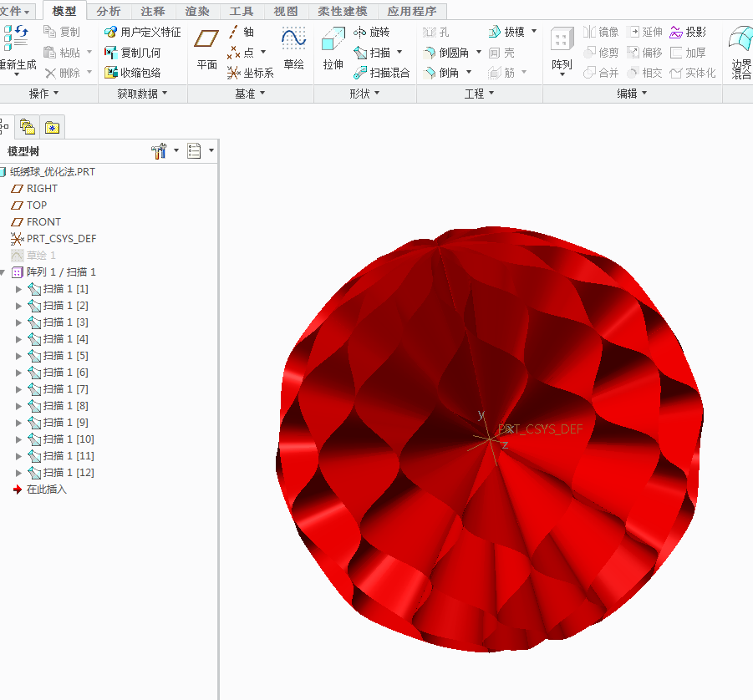Click the 旋转 (Revolve) tool

click(371, 33)
